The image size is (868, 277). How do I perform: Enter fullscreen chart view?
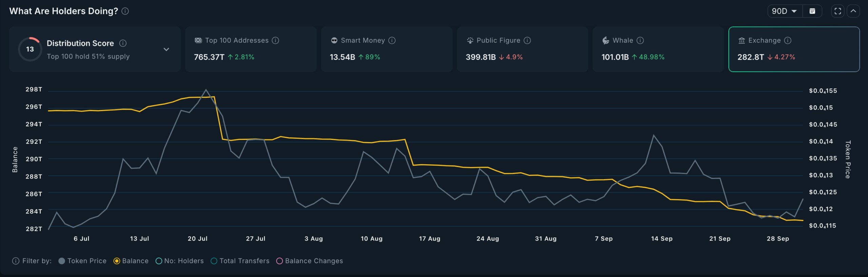click(838, 11)
